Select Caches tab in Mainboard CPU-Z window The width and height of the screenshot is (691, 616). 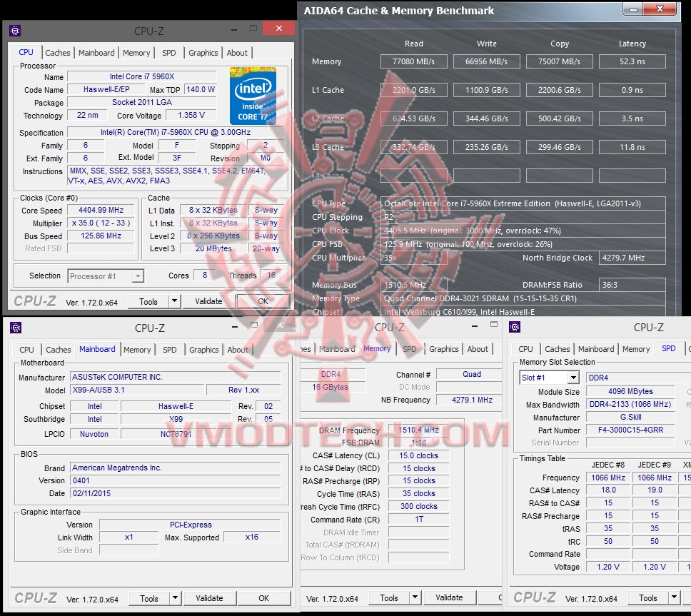(58, 350)
